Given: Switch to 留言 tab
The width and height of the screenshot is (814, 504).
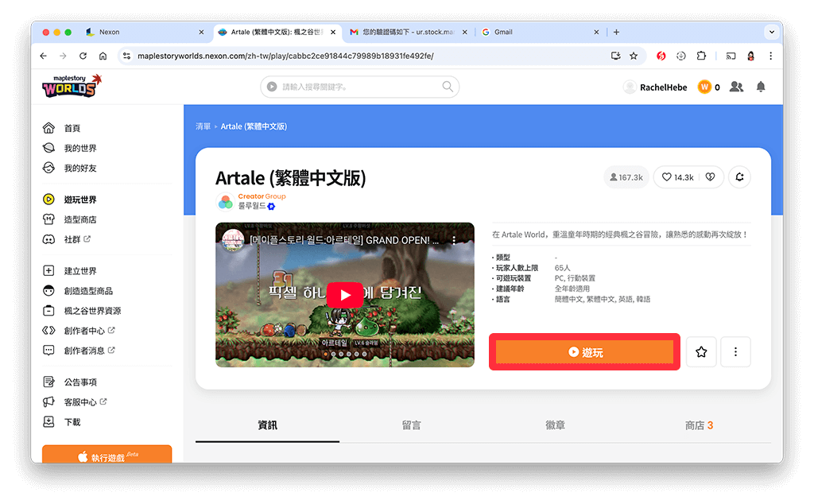Looking at the screenshot, I should (411, 425).
